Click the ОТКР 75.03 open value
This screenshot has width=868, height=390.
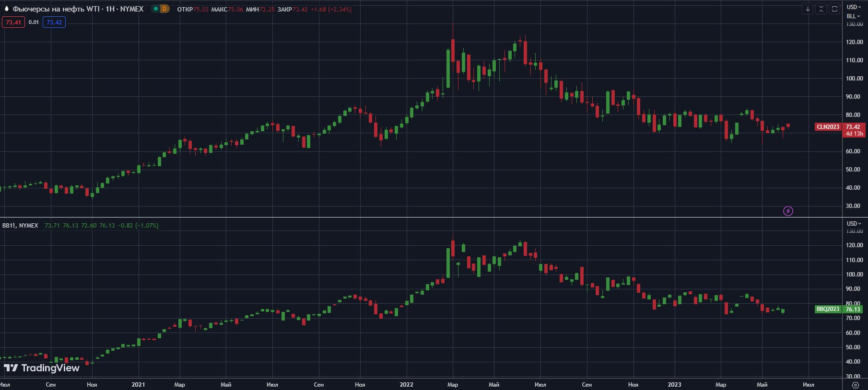pos(193,9)
